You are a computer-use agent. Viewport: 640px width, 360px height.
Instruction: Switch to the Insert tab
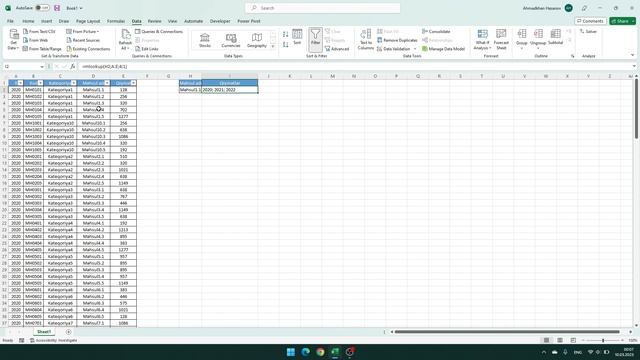[x=47, y=21]
